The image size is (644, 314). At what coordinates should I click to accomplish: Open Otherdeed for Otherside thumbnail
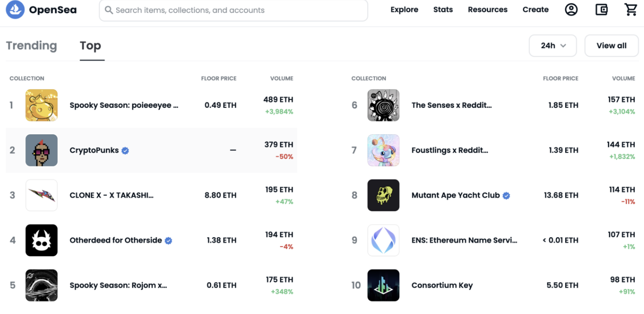coord(41,240)
